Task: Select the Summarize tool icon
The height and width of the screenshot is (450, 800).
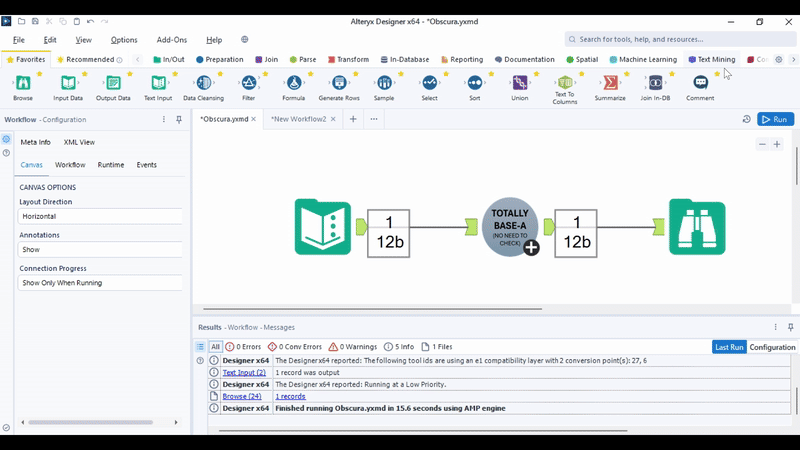Action: [610, 83]
